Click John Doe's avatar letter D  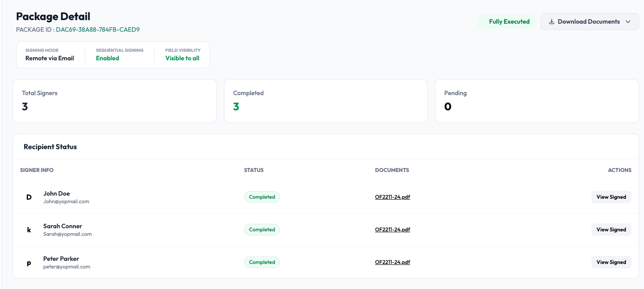point(29,197)
